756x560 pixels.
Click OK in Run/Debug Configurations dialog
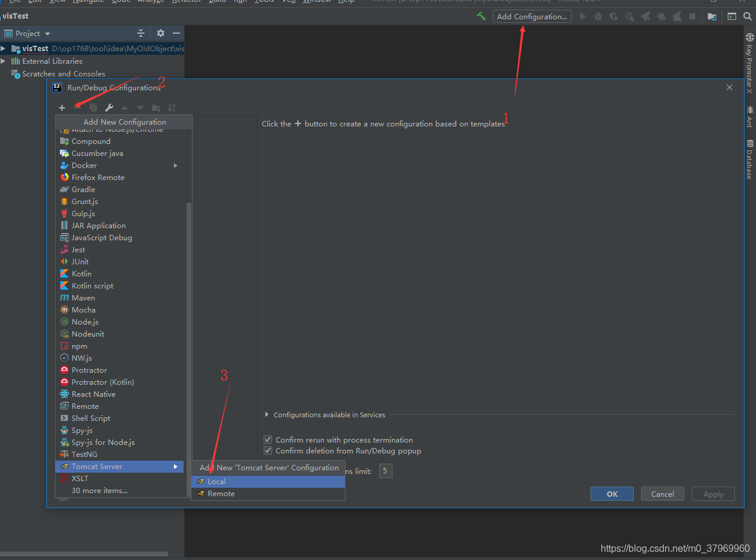pos(612,494)
